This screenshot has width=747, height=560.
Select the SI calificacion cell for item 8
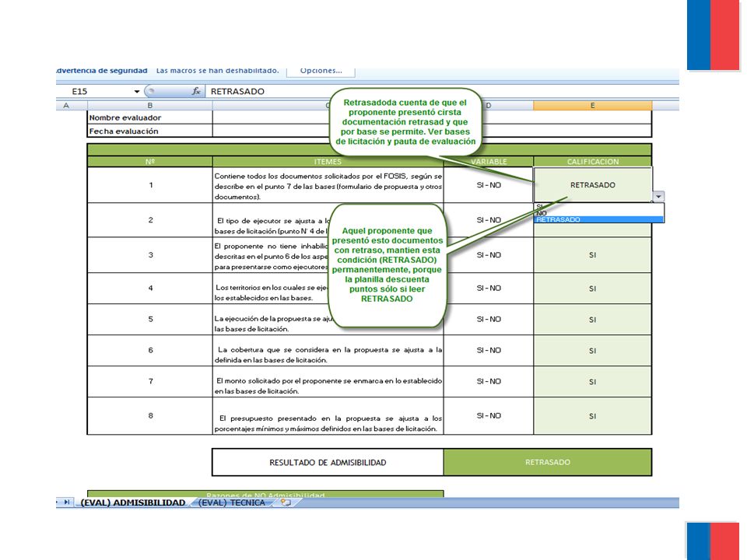[592, 415]
